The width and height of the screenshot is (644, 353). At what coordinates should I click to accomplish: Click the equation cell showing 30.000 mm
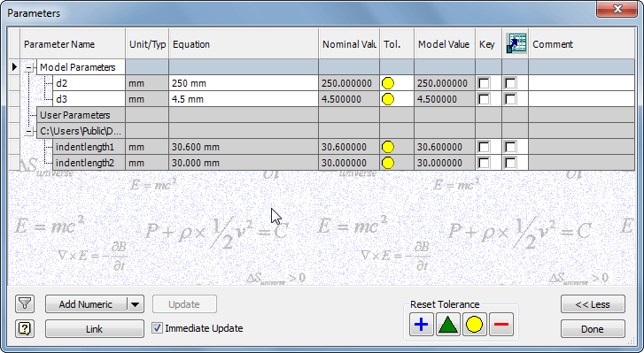coord(244,163)
